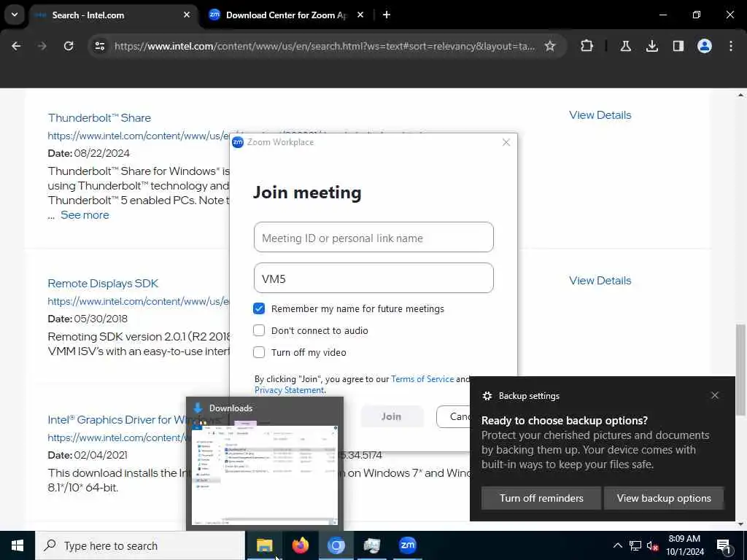Click the taskbar search box

point(140,545)
